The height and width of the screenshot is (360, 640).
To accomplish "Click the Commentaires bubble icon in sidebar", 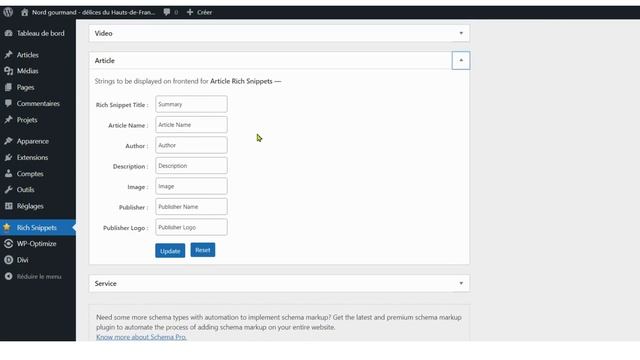I will pos(9,104).
